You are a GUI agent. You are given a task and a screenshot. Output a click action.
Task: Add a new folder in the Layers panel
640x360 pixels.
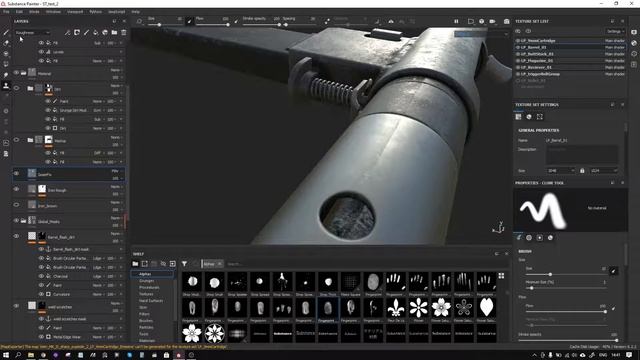click(114, 32)
